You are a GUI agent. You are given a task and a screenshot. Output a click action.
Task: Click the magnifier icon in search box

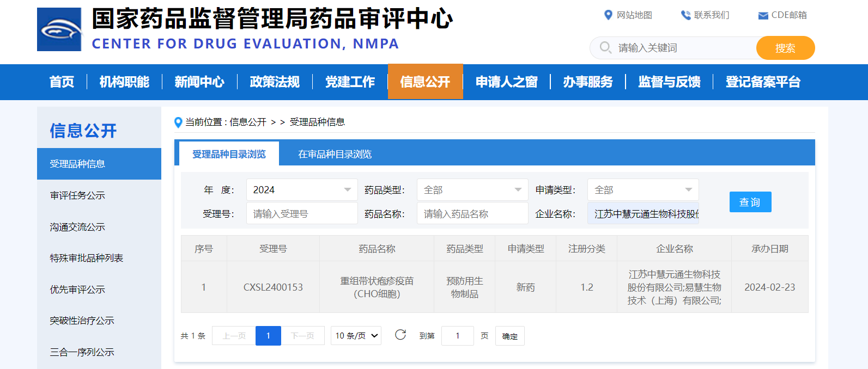(605, 48)
